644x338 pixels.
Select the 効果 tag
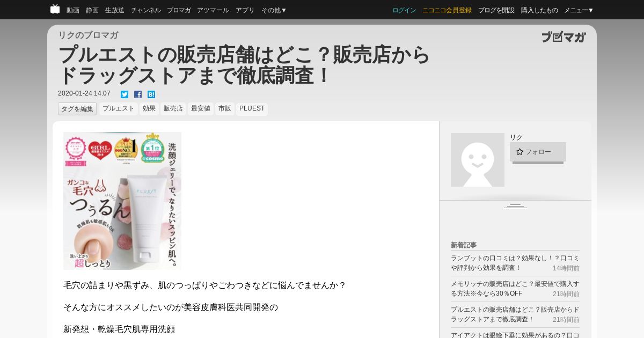tap(149, 109)
